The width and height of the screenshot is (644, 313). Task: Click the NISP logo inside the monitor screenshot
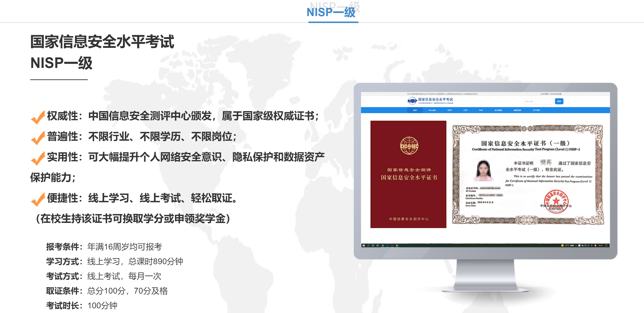tap(412, 101)
